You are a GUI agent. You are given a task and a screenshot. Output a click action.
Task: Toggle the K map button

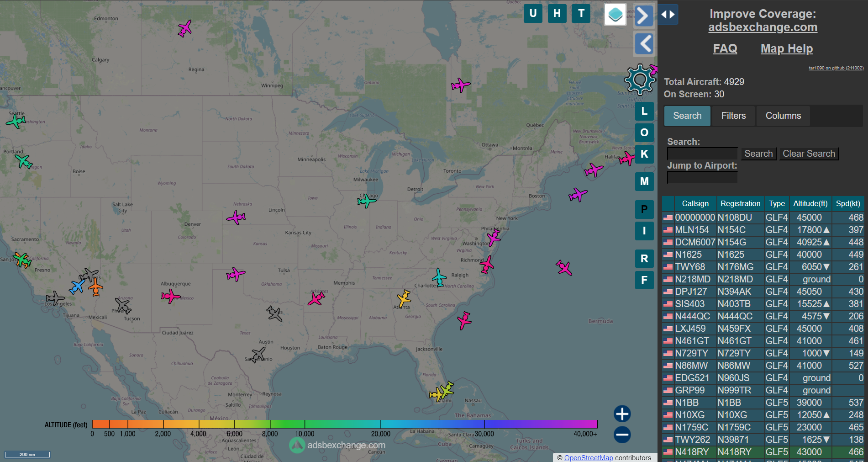(x=644, y=154)
